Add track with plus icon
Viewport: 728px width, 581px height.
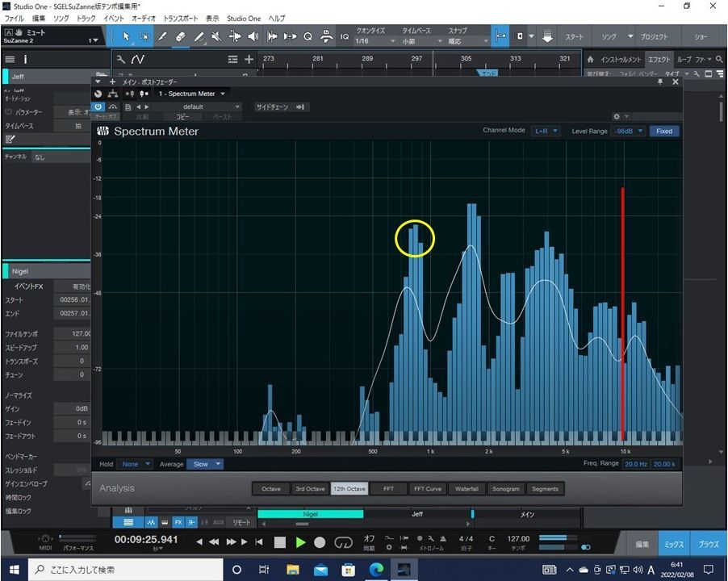point(249,60)
